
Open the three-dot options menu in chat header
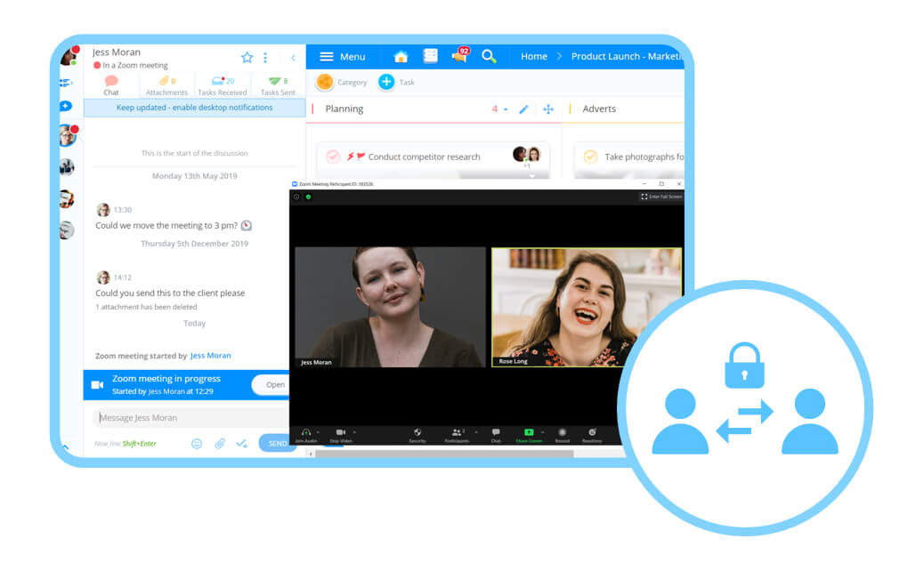[265, 57]
